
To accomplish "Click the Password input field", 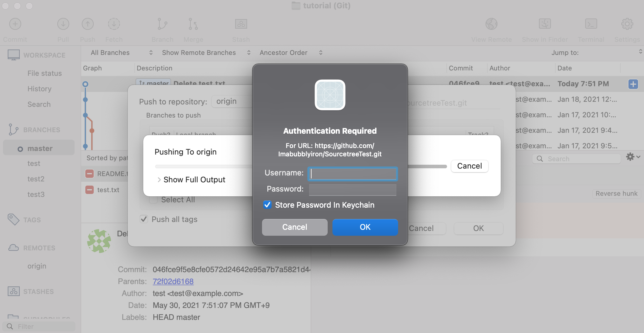I will coord(352,189).
